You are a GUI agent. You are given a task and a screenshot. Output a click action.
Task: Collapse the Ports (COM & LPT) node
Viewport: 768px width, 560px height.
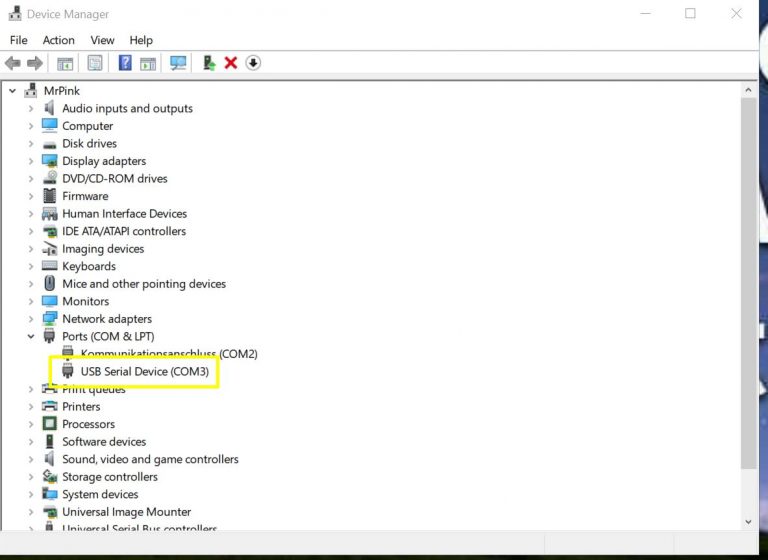pos(31,336)
